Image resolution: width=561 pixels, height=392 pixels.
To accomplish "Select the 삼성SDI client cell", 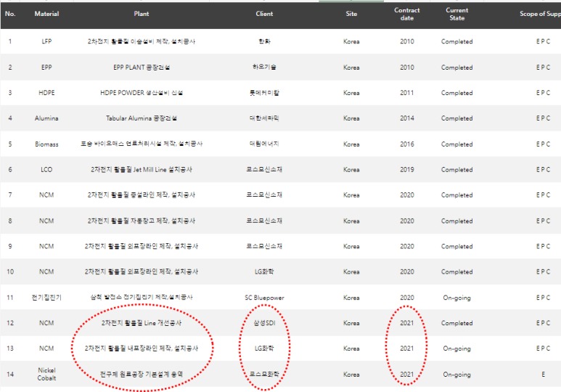I will (264, 323).
